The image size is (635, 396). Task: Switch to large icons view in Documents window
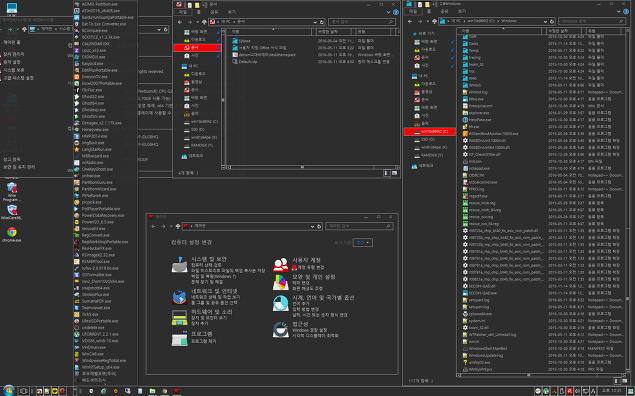[394, 173]
